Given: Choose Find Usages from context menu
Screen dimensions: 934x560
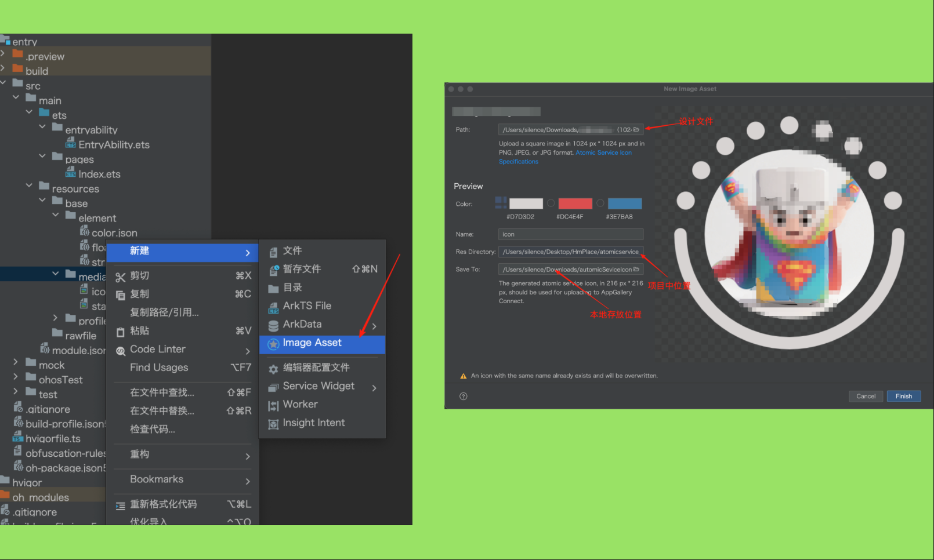Looking at the screenshot, I should [x=183, y=368].
